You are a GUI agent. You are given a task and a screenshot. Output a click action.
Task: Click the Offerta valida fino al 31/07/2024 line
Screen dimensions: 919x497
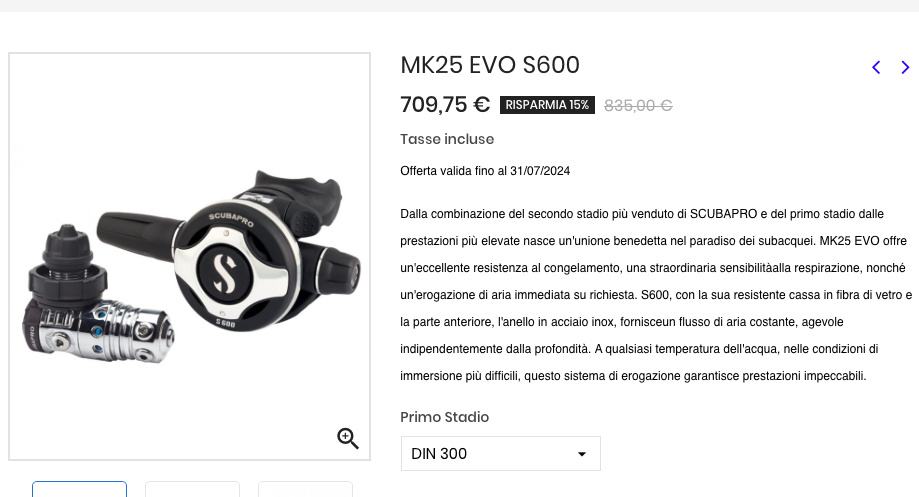pos(485,171)
